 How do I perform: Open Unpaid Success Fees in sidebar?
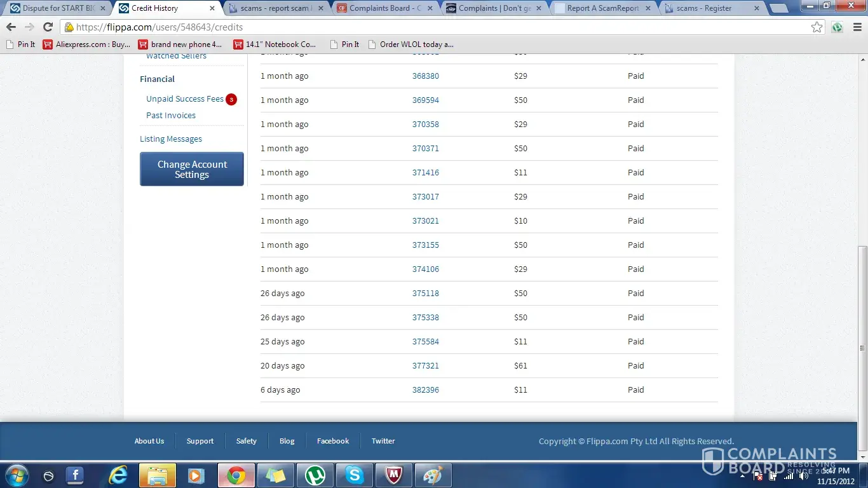(x=185, y=99)
